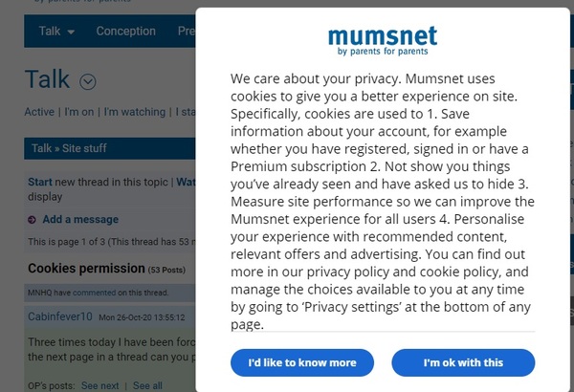574x392 pixels.
Task: Click the Talk breadcrumb link
Action: (x=41, y=148)
